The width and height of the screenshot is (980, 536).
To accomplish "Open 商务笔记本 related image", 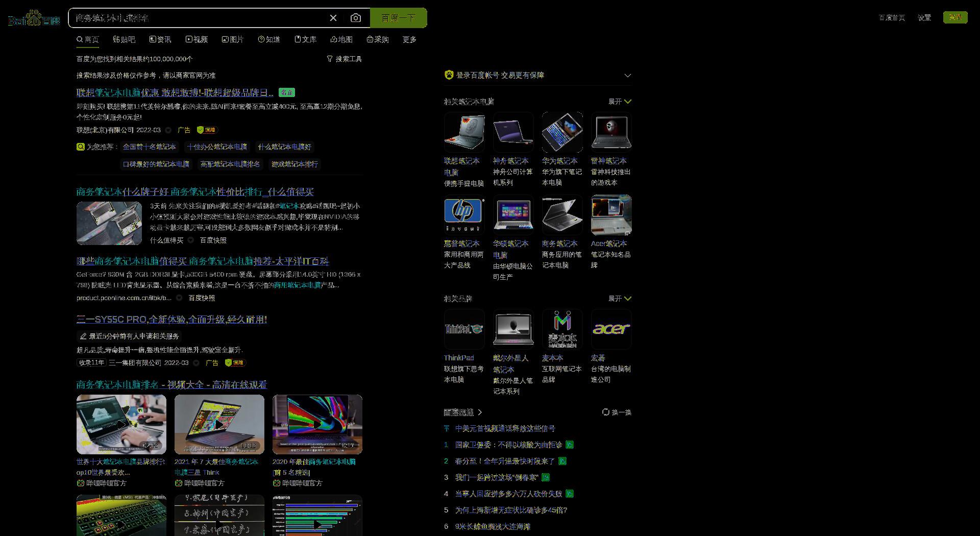I will [x=562, y=215].
